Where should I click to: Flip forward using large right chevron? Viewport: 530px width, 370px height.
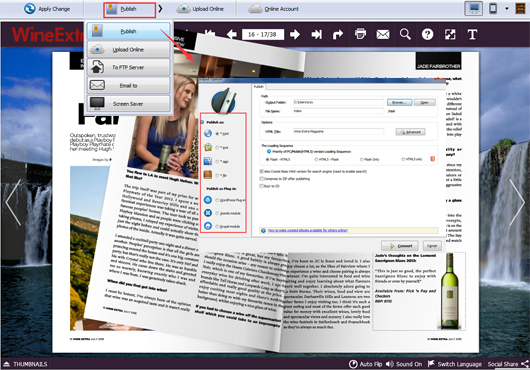click(517, 202)
